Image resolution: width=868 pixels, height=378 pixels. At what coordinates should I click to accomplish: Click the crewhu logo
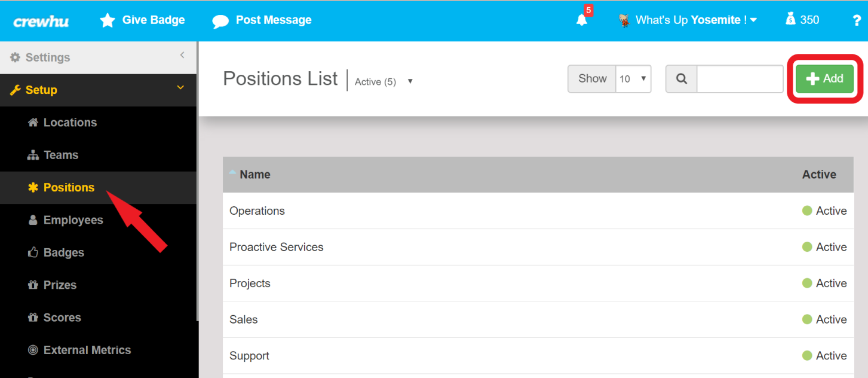click(41, 21)
